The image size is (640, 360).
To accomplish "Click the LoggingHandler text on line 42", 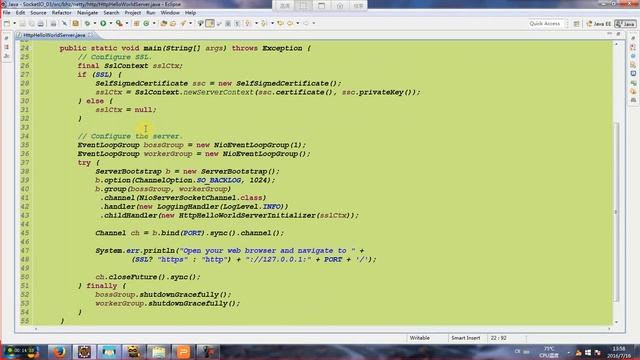I will coord(188,207).
